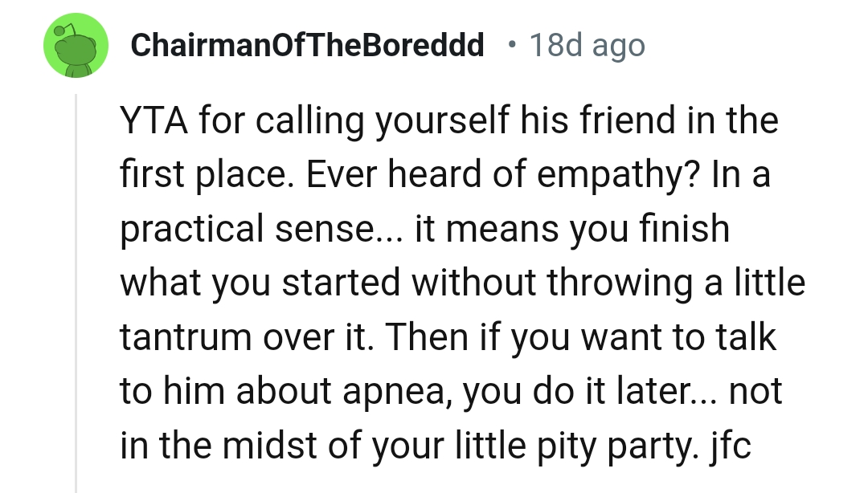The height and width of the screenshot is (493, 868).
Task: Click the dot separator before the timestamp
Action: tap(511, 46)
